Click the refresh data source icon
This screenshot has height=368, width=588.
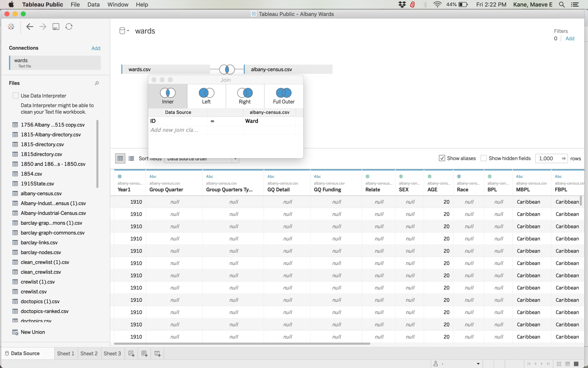click(69, 26)
